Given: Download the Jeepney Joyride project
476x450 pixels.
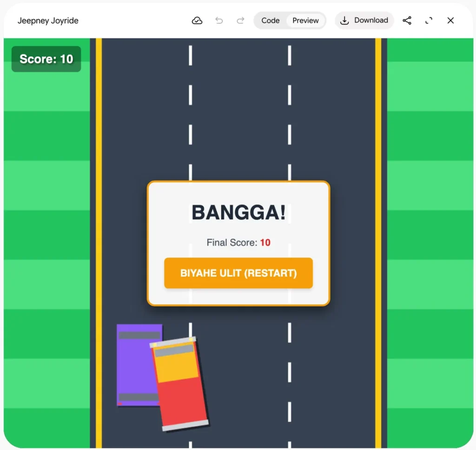Looking at the screenshot, I should coord(364,20).
